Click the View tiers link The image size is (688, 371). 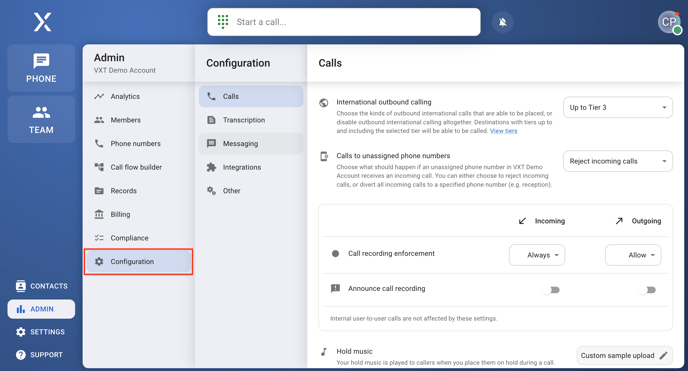[x=503, y=131]
